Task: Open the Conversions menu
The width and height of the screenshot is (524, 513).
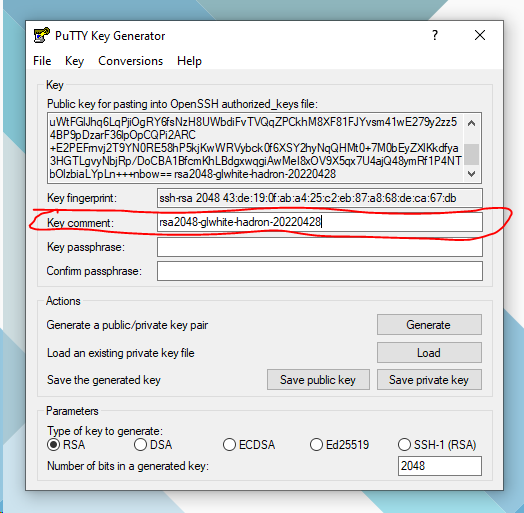Action: (x=130, y=61)
